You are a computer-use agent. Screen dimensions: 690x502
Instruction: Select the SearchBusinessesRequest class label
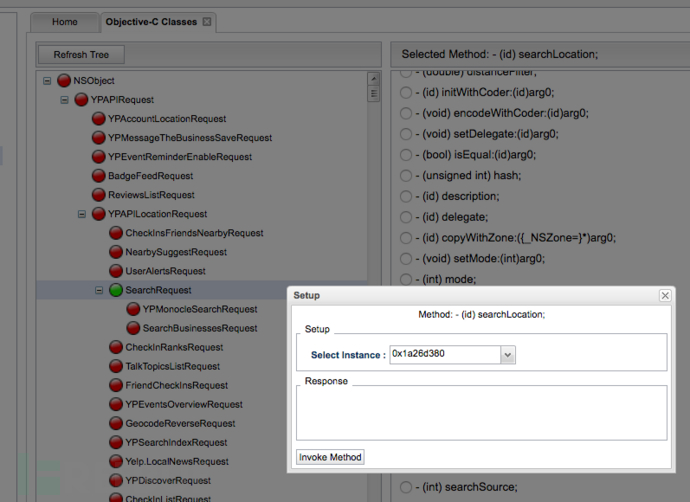[200, 328]
